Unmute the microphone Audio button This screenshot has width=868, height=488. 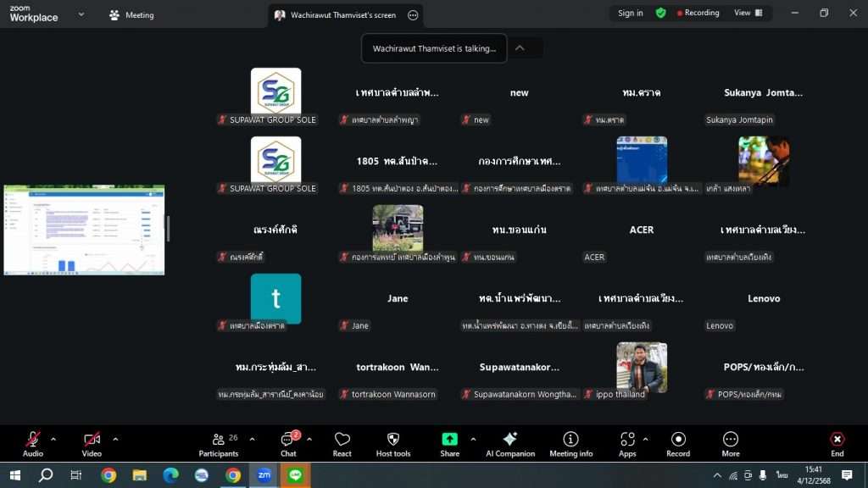pos(32,443)
